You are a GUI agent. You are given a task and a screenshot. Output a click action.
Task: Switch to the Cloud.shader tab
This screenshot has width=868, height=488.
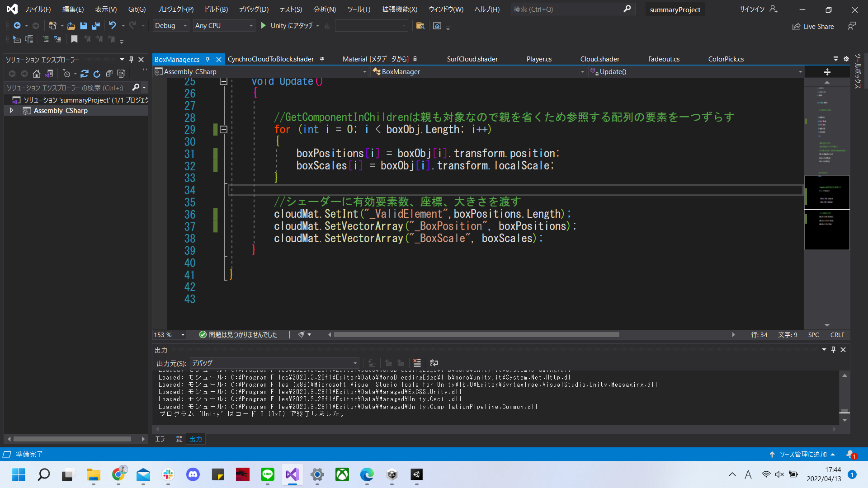pyautogui.click(x=600, y=59)
